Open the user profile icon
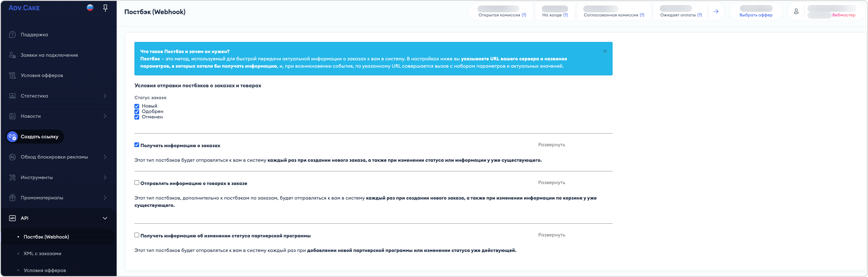868x277 pixels. (x=796, y=11)
